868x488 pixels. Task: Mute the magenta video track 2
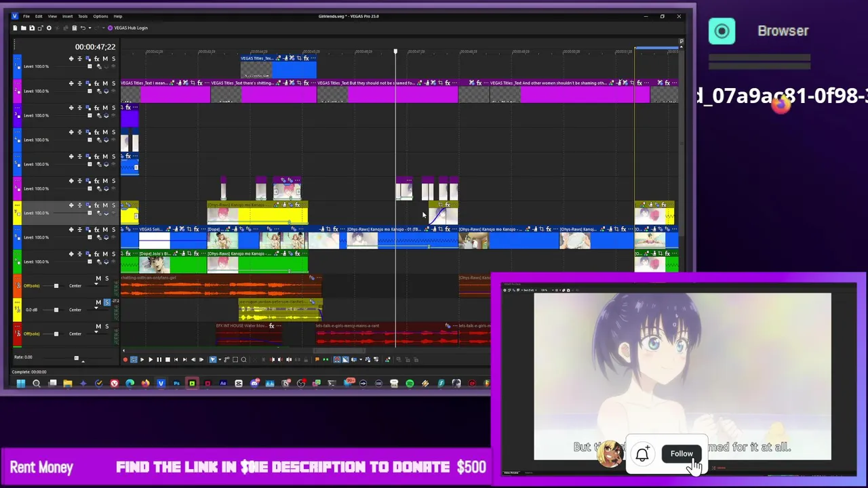point(105,83)
